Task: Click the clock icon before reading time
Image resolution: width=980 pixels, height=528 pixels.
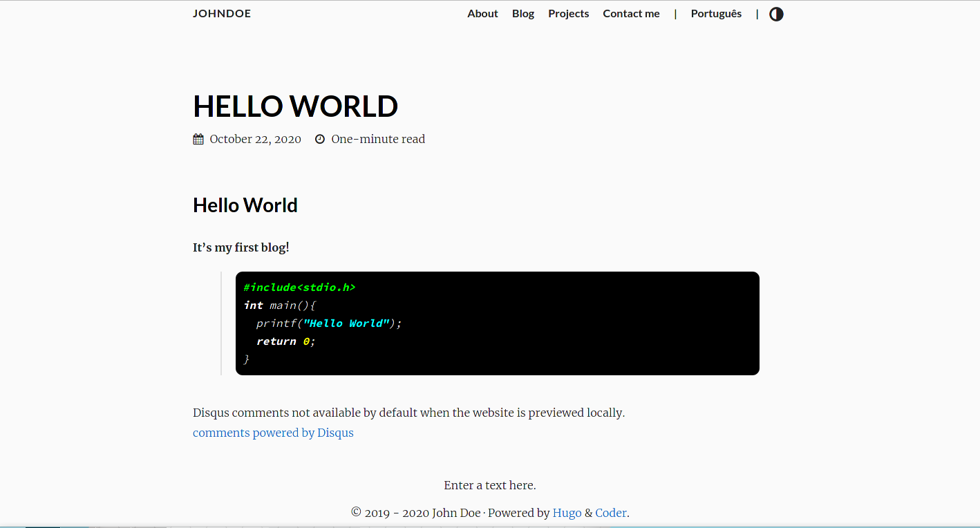Action: (320, 139)
